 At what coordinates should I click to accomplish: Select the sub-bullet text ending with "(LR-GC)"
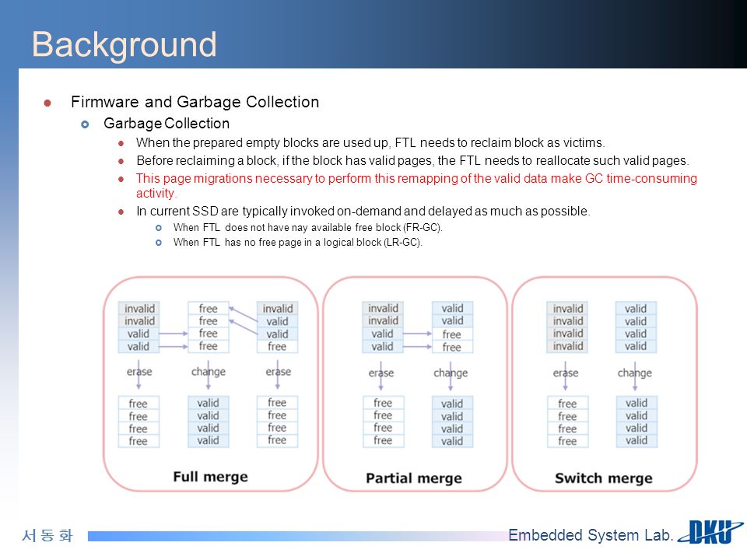point(298,243)
